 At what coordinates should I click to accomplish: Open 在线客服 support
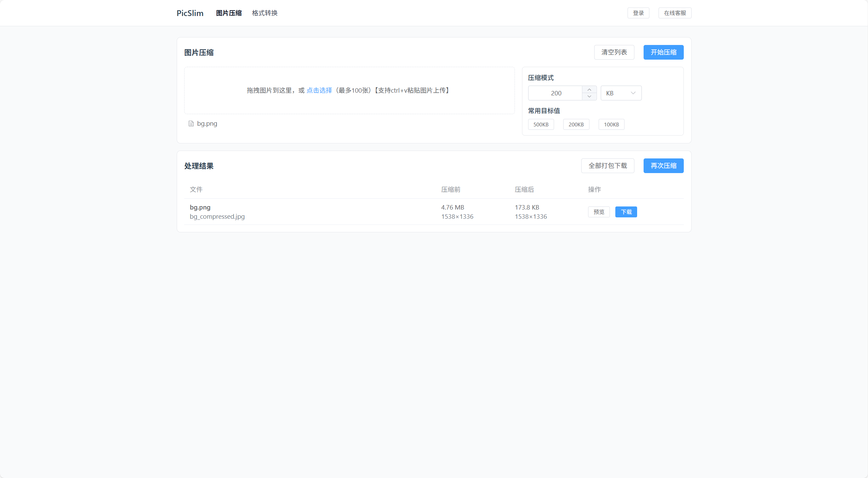pos(675,13)
